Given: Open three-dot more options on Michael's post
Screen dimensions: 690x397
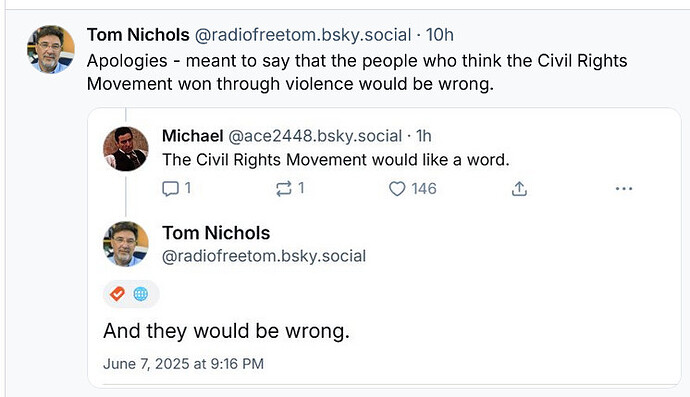Looking at the screenshot, I should tap(624, 189).
